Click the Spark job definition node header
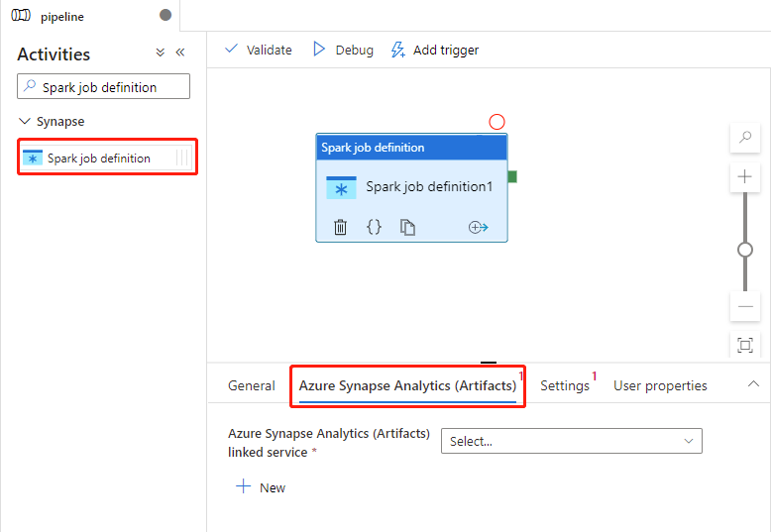The image size is (771, 532). pos(411,148)
